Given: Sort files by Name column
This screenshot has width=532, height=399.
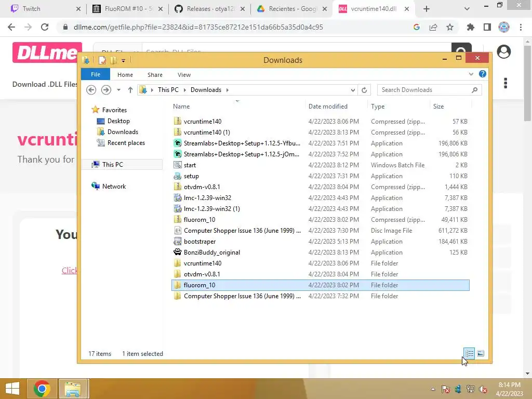Looking at the screenshot, I should tap(181, 107).
